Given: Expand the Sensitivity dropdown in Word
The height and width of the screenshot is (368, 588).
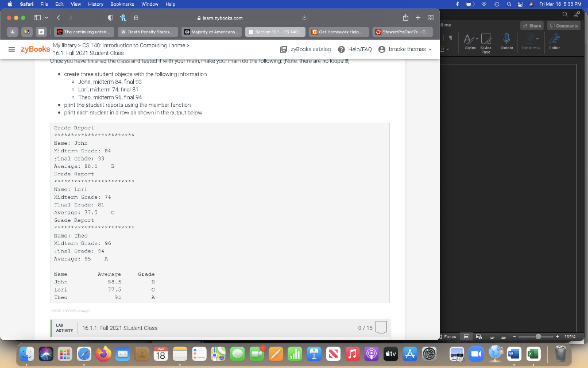Looking at the screenshot, I should click(537, 39).
